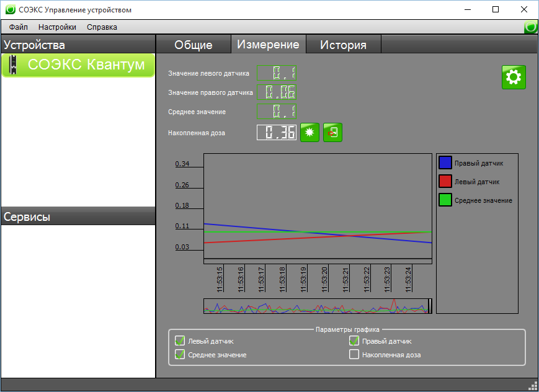Click the chart overview timeline strip
This screenshot has width=539, height=392.
pyautogui.click(x=318, y=306)
